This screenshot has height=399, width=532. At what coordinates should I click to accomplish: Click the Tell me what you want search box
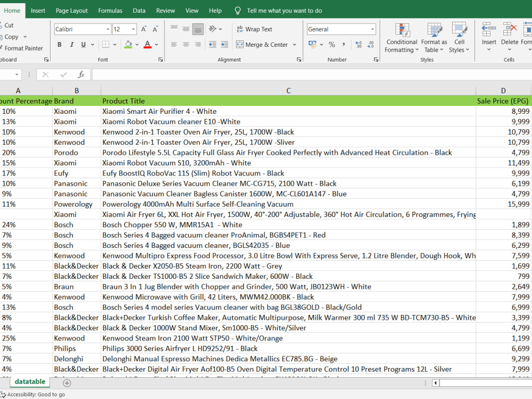click(x=284, y=11)
